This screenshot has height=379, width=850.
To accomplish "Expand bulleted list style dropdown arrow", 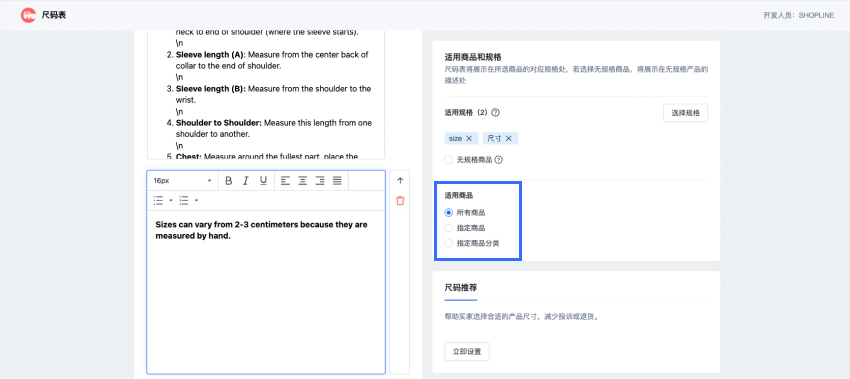I will click(x=171, y=201).
